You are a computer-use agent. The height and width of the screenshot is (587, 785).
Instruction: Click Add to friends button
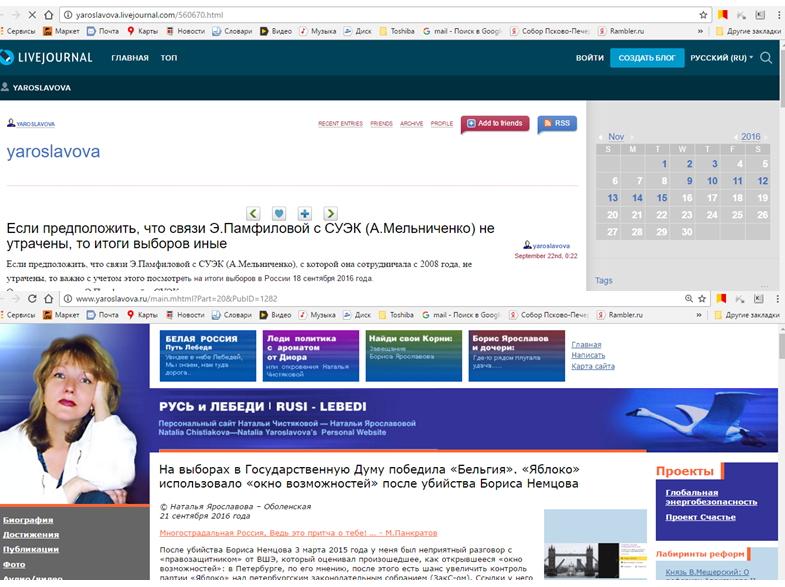(x=495, y=123)
